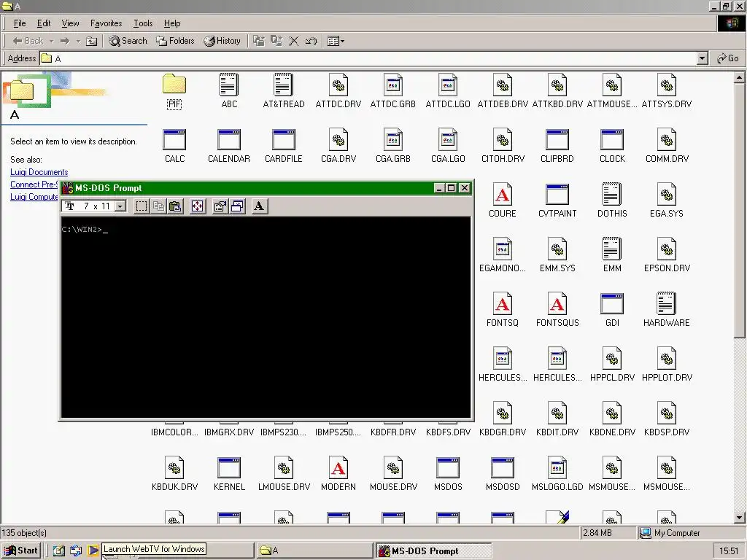Click the scrollbar down arrow
Screen dimensions: 747x560
(740, 518)
